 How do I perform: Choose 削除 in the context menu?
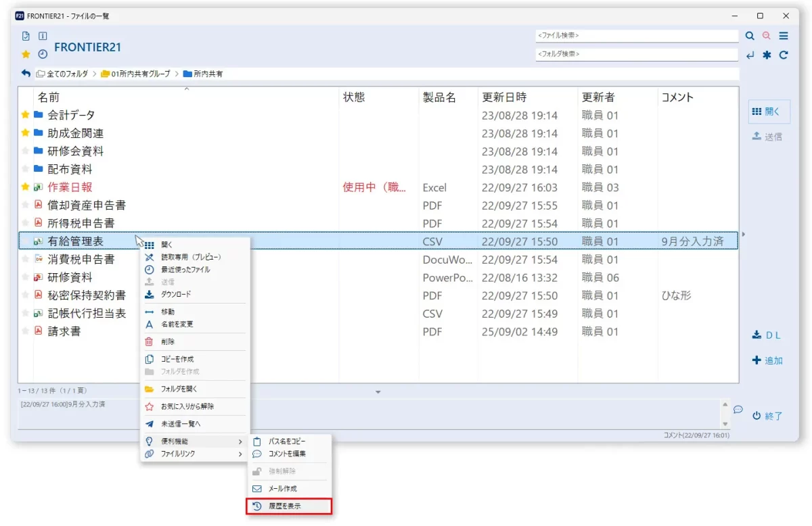tap(194, 342)
